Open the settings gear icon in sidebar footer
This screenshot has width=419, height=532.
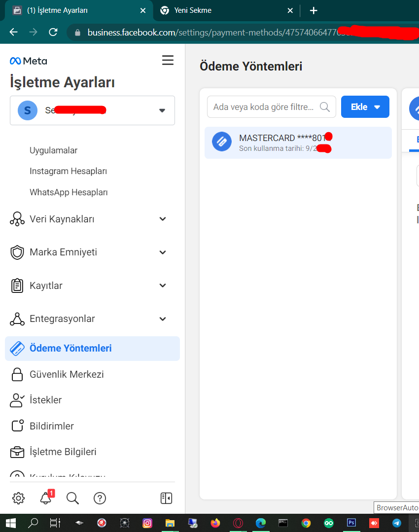click(x=18, y=498)
